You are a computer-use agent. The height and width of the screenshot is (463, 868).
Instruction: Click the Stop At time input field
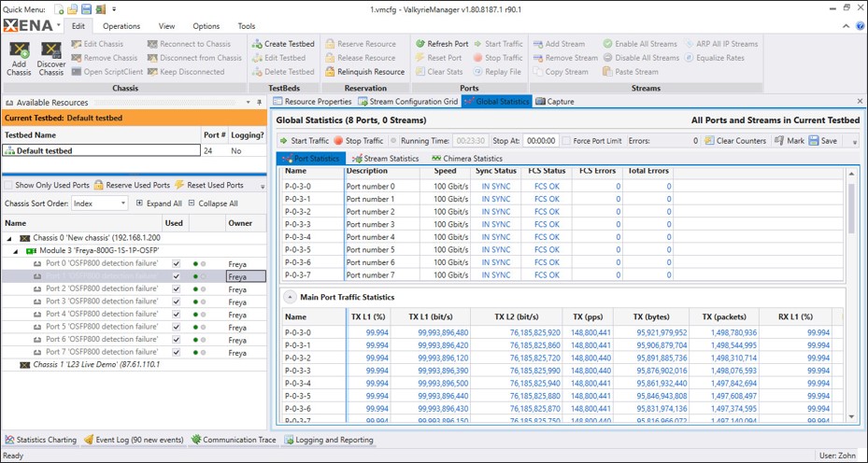[x=541, y=141]
